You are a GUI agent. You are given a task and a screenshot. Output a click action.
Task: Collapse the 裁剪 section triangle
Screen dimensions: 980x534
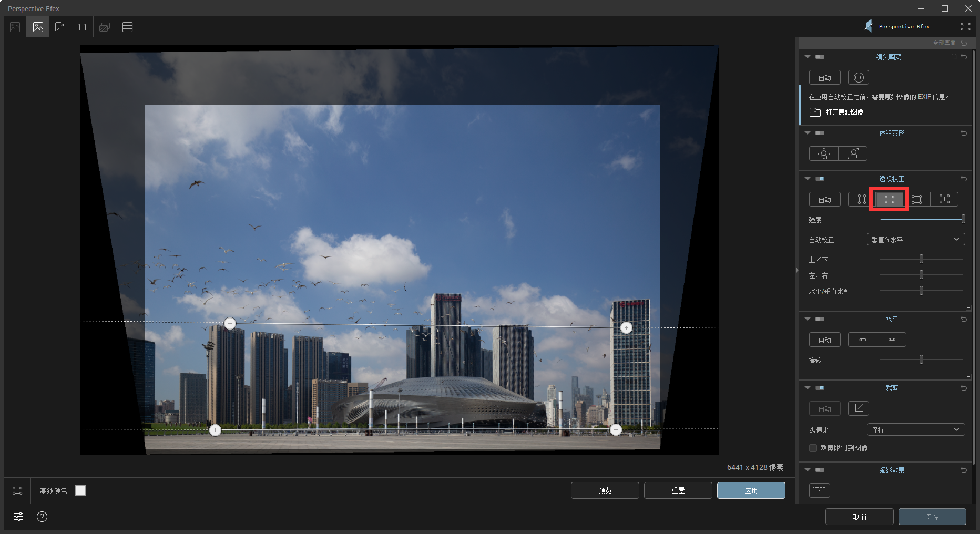(x=808, y=388)
